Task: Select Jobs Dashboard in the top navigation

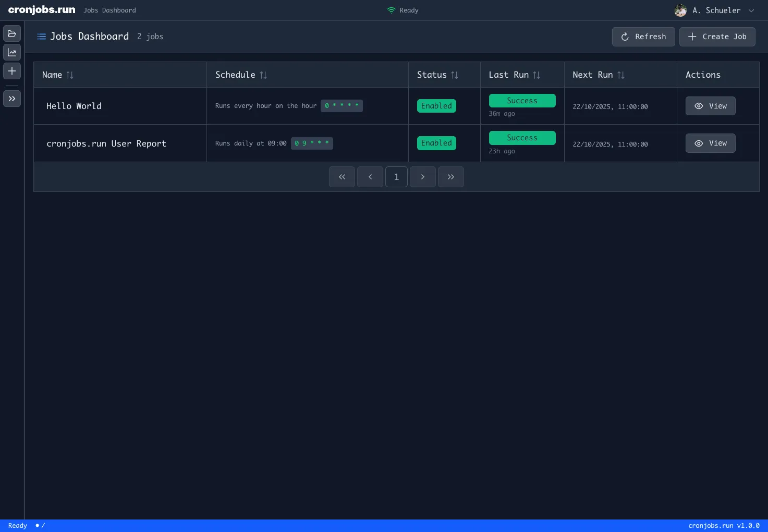Action: pos(109,10)
